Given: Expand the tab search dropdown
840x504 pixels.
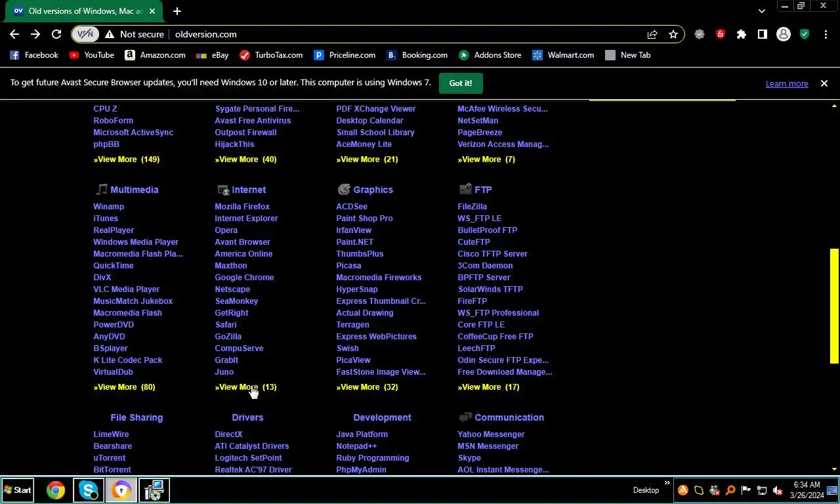Looking at the screenshot, I should click(761, 11).
